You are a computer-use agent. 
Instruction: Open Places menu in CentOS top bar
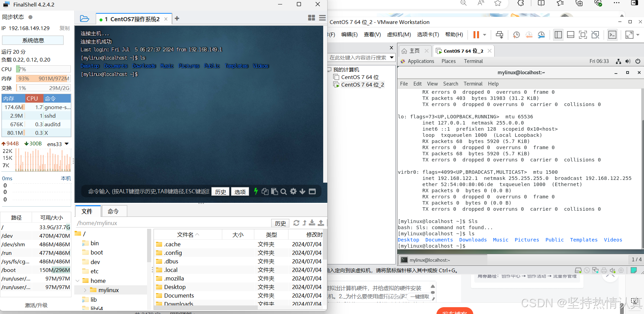448,61
